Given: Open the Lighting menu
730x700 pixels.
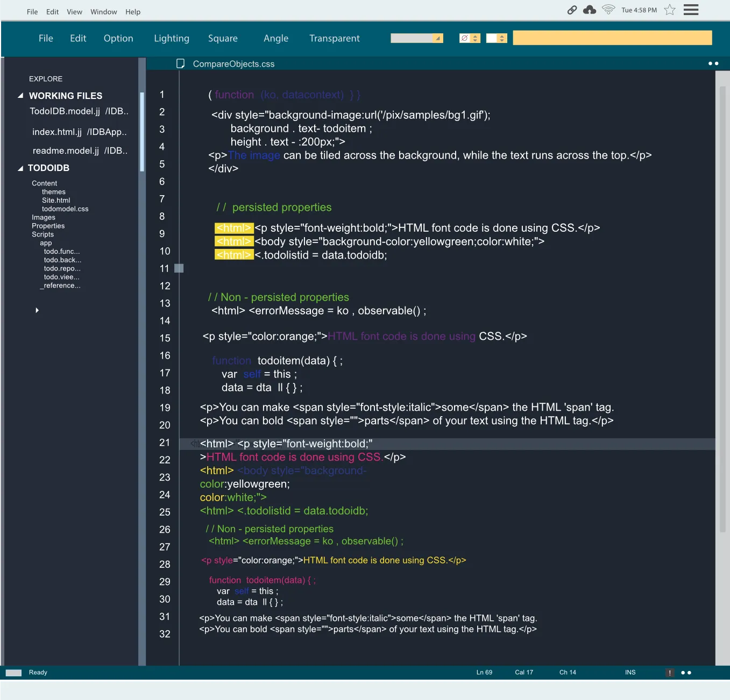Looking at the screenshot, I should click(172, 38).
